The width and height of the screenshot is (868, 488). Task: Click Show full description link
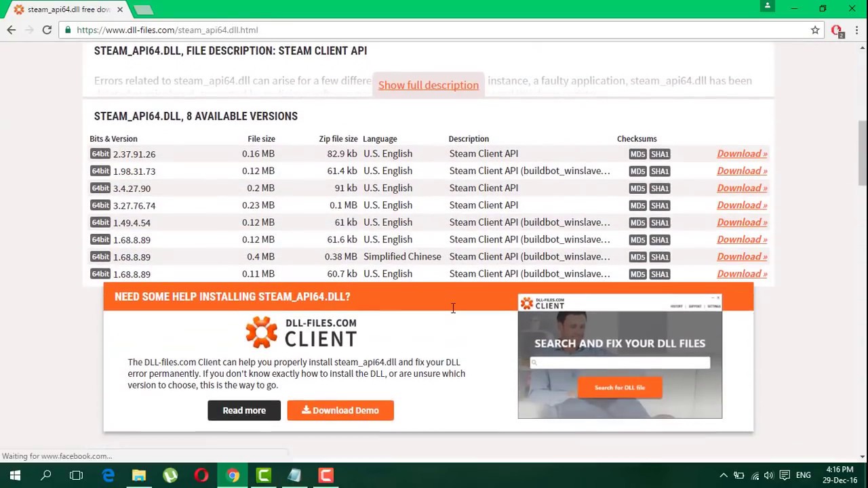click(x=429, y=85)
